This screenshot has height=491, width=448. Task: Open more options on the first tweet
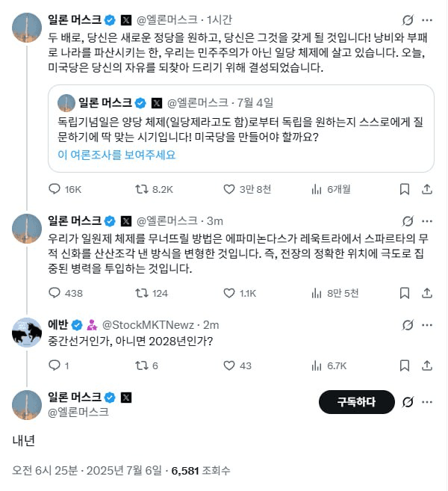click(x=427, y=20)
